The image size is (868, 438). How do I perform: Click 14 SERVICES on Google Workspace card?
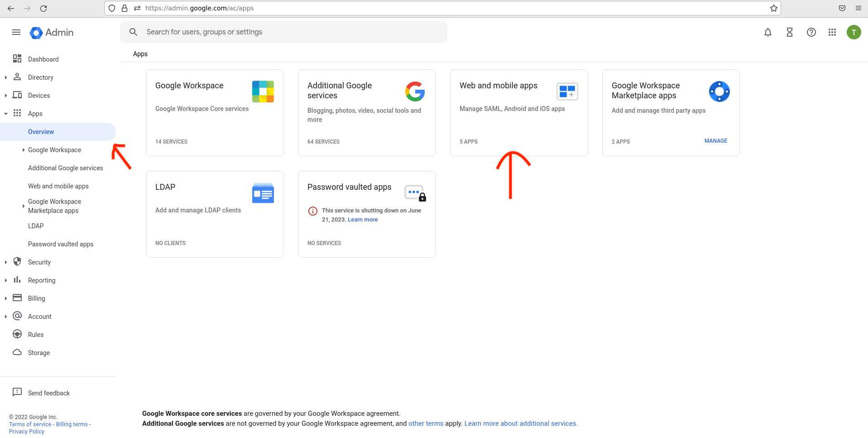171,142
